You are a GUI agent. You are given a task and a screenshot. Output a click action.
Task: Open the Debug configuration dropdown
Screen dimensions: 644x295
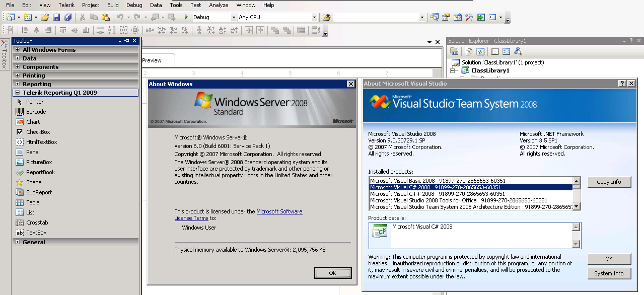pos(234,17)
